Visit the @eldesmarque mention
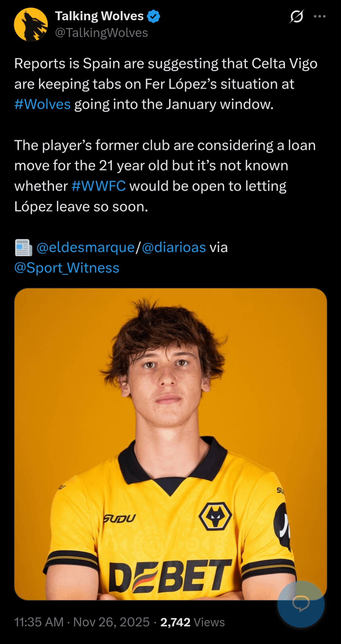 (x=86, y=248)
